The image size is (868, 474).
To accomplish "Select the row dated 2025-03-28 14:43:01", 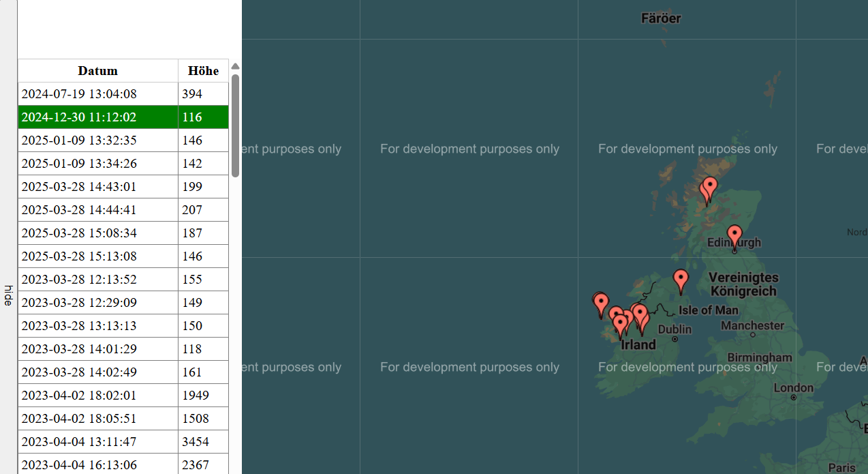I will [x=98, y=187].
